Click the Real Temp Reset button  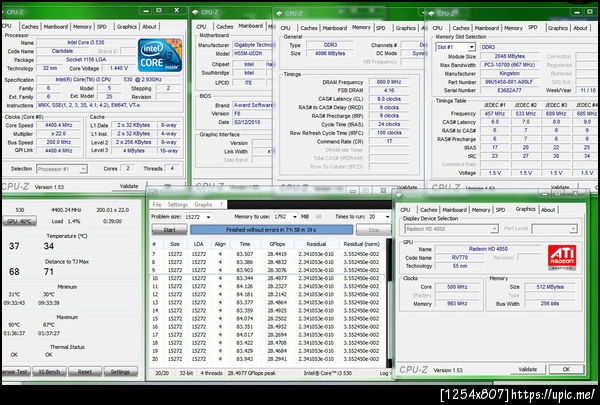point(85,372)
